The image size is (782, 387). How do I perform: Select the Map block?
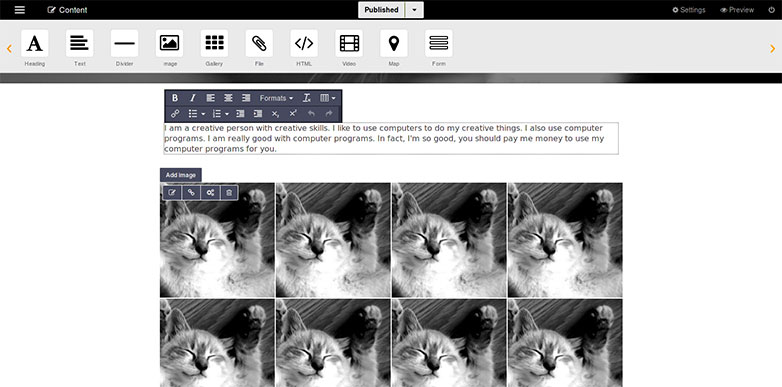pos(394,43)
